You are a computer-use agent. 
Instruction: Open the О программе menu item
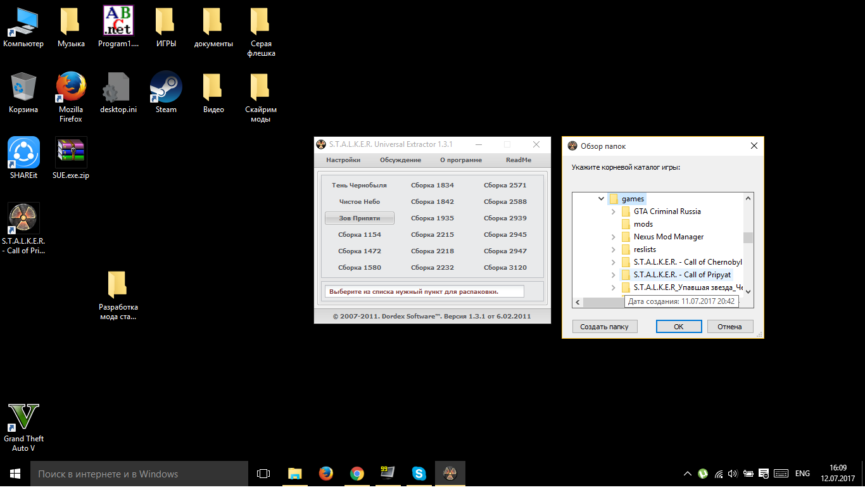pos(461,160)
